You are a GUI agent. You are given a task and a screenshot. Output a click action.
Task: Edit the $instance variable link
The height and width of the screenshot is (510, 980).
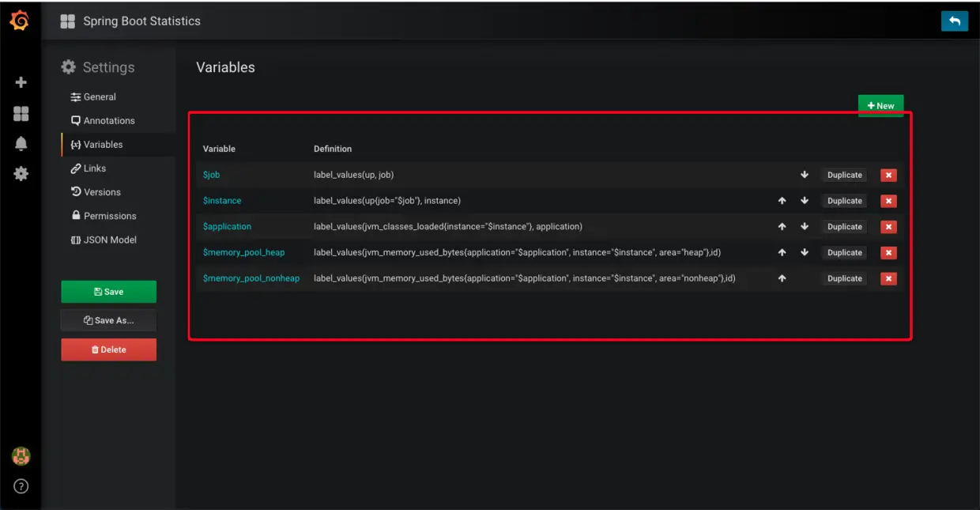pos(222,201)
